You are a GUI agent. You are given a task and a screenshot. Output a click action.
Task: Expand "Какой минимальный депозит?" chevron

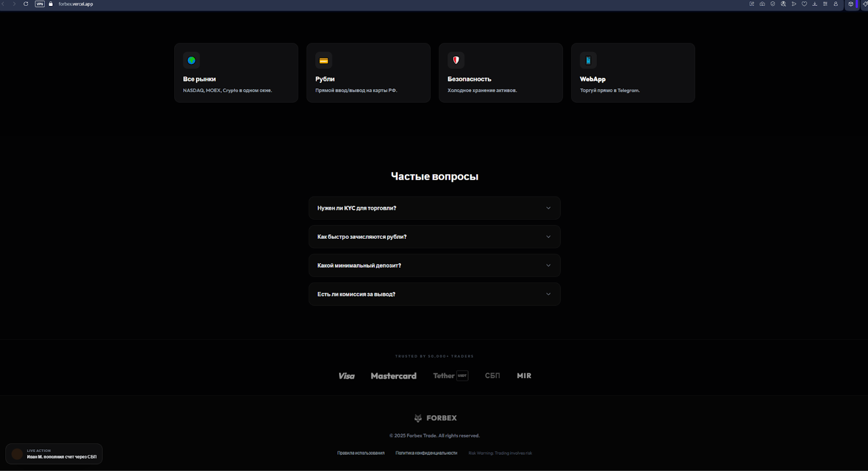[x=548, y=265]
